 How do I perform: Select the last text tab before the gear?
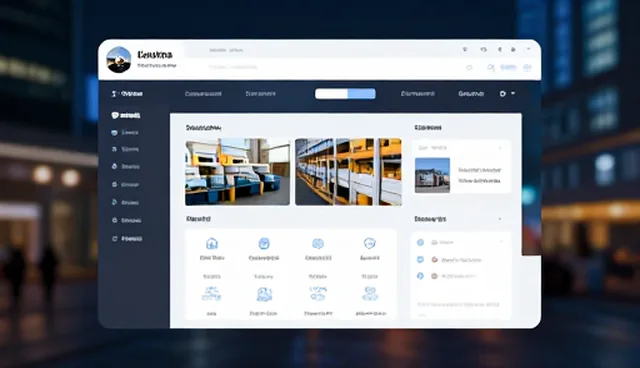(x=471, y=94)
